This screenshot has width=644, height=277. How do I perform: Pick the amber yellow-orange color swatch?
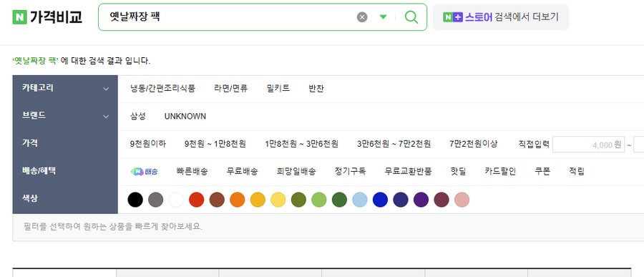(258, 200)
